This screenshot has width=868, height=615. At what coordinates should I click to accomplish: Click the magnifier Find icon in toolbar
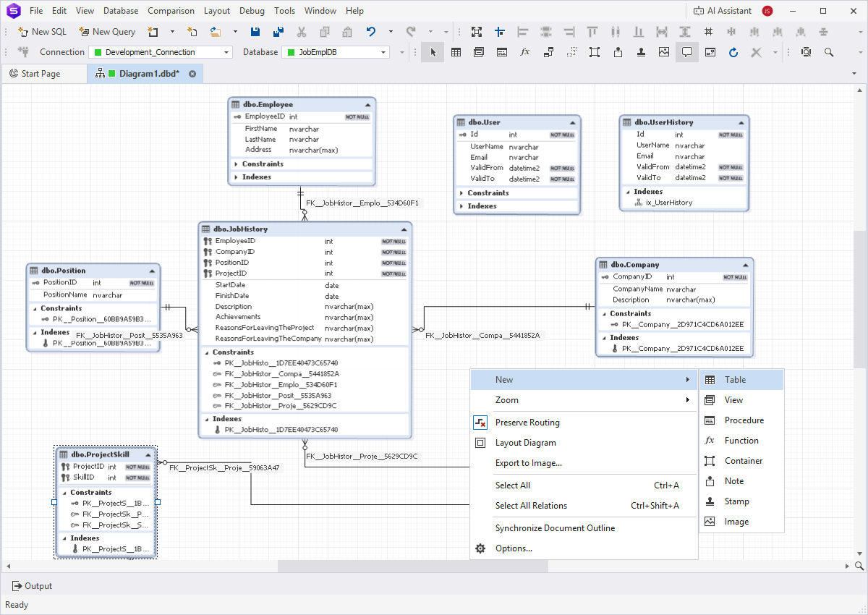tap(829, 52)
